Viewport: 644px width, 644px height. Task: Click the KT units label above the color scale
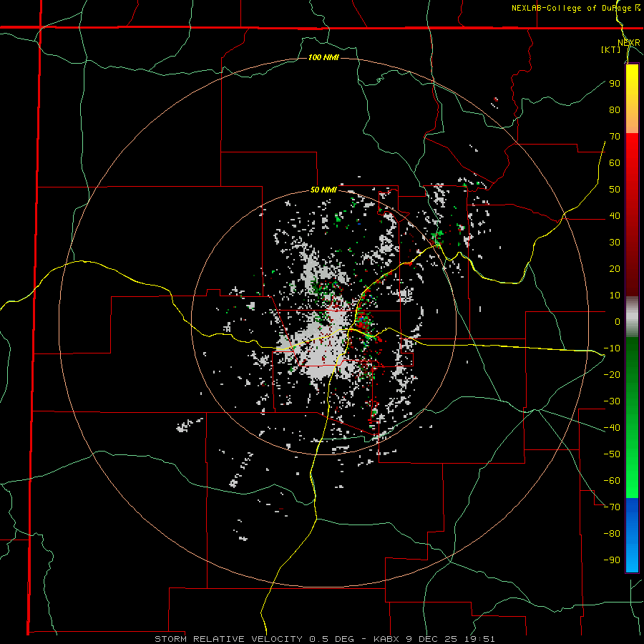[x=611, y=49]
